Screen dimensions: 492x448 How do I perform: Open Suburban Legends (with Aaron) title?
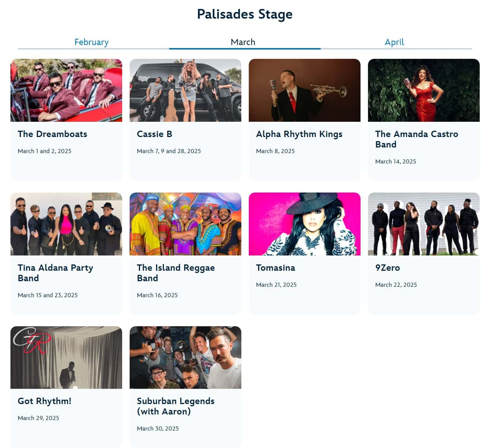tap(175, 406)
